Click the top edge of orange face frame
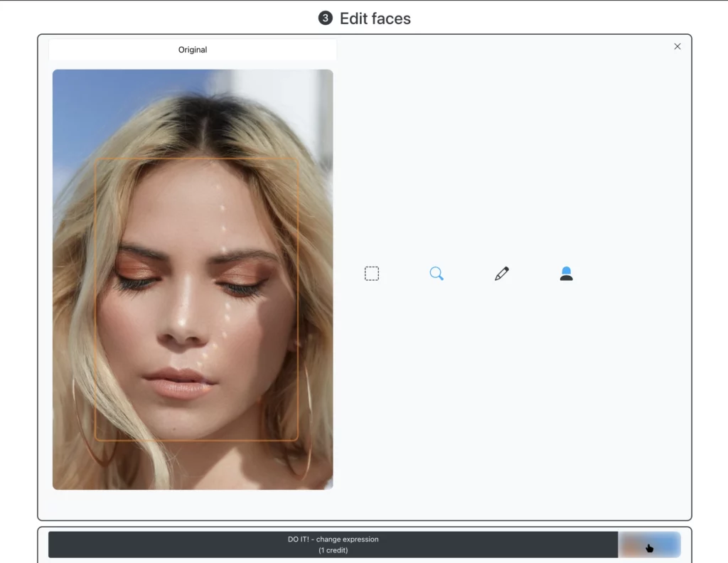 (196, 157)
